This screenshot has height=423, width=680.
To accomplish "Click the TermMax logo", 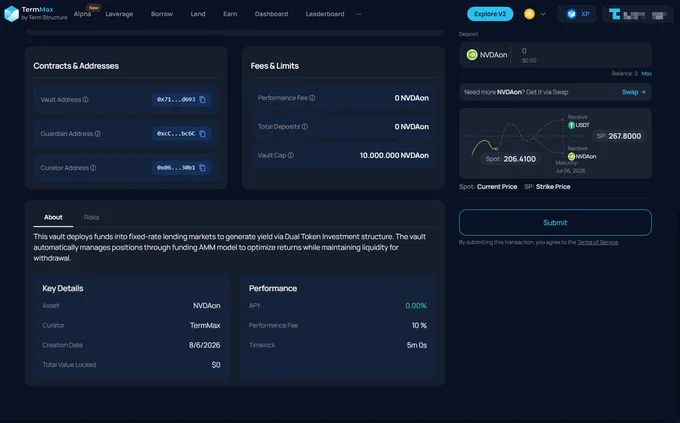I will pos(36,13).
